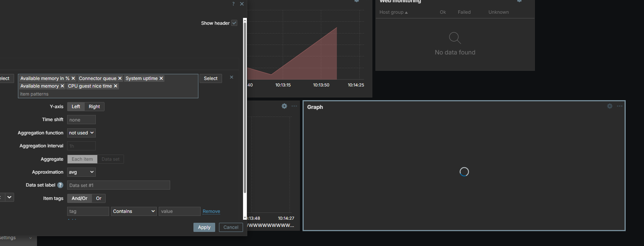This screenshot has width=644, height=246.
Task: Click the Remove link for the tag filter
Action: [x=211, y=211]
